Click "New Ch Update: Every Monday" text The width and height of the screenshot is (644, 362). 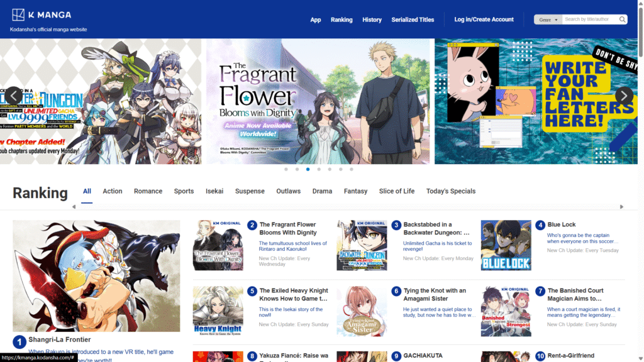(x=438, y=258)
